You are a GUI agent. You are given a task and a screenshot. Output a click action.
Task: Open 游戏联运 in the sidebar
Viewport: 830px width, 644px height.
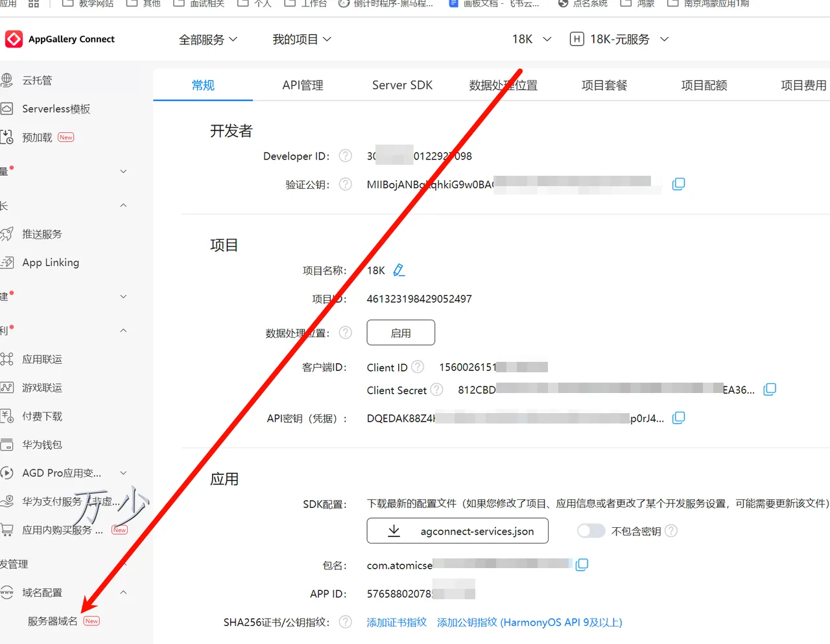click(42, 388)
